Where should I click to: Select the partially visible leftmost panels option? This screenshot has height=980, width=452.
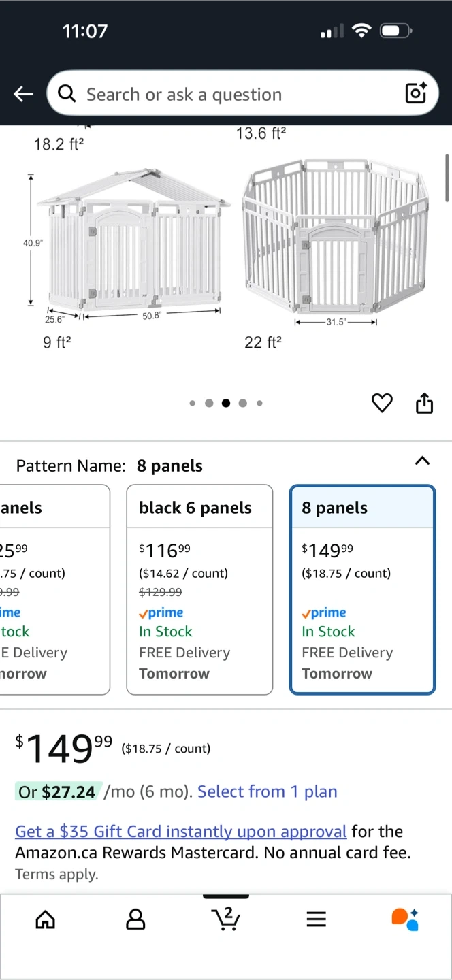tap(54, 589)
